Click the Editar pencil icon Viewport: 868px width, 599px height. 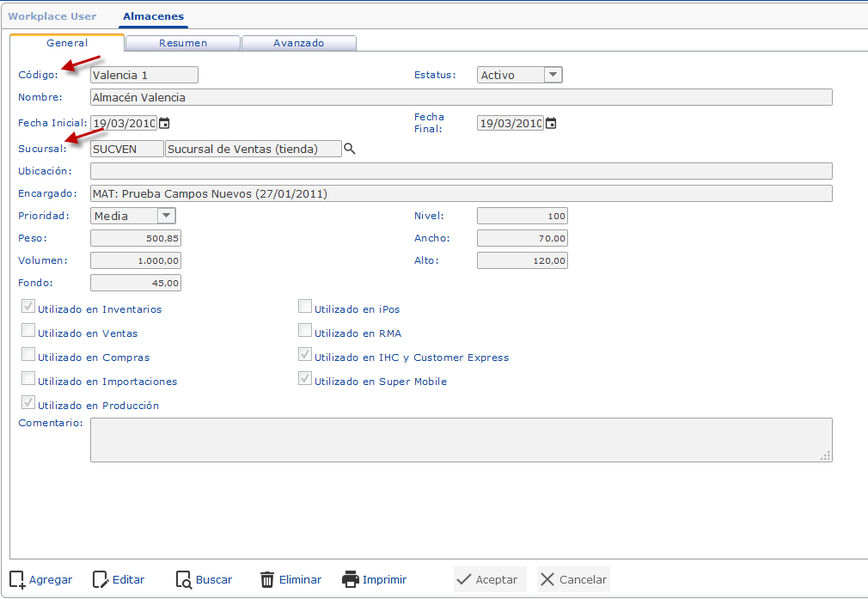[x=101, y=579]
